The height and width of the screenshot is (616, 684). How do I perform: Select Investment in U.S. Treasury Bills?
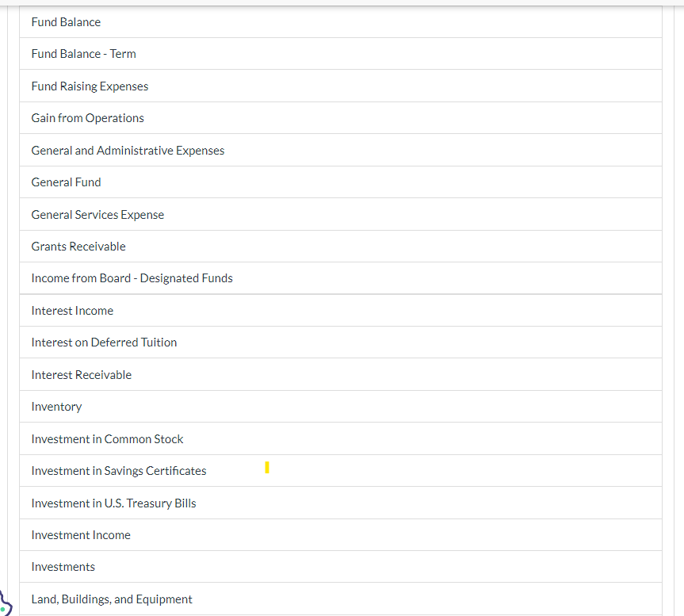113,502
